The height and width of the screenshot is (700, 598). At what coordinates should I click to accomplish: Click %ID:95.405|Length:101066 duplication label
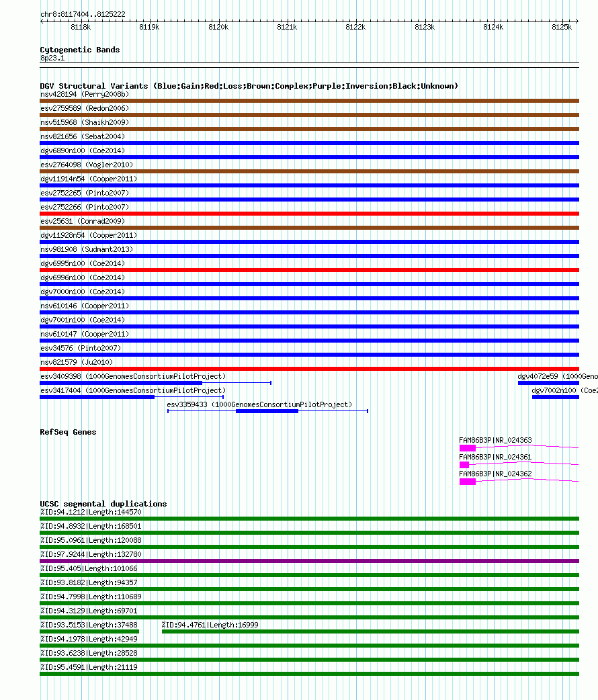tap(89, 569)
